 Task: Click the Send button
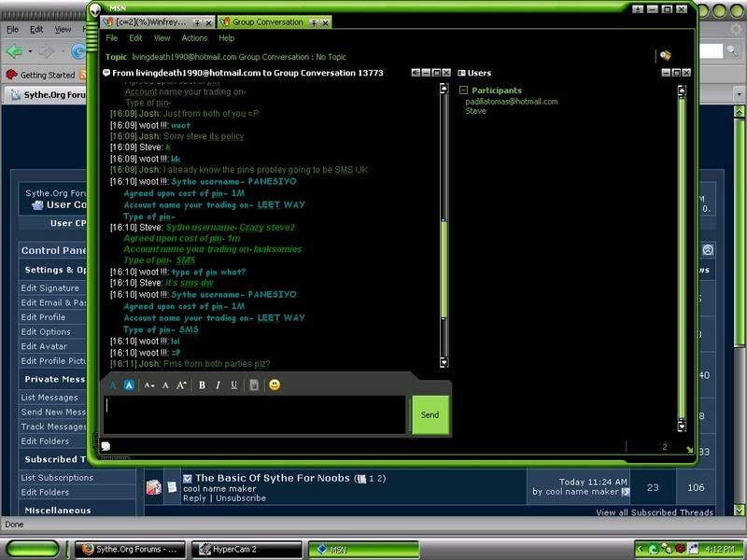click(x=430, y=414)
